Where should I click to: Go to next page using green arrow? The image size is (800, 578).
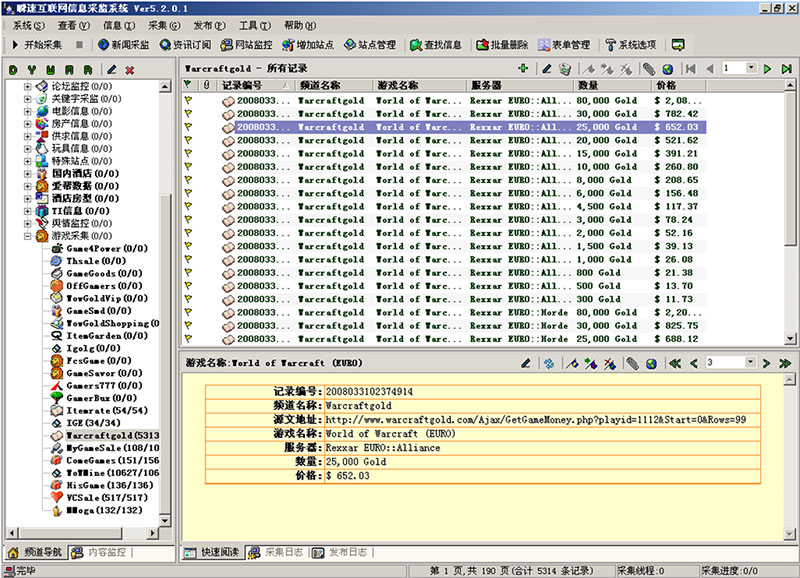(767, 68)
